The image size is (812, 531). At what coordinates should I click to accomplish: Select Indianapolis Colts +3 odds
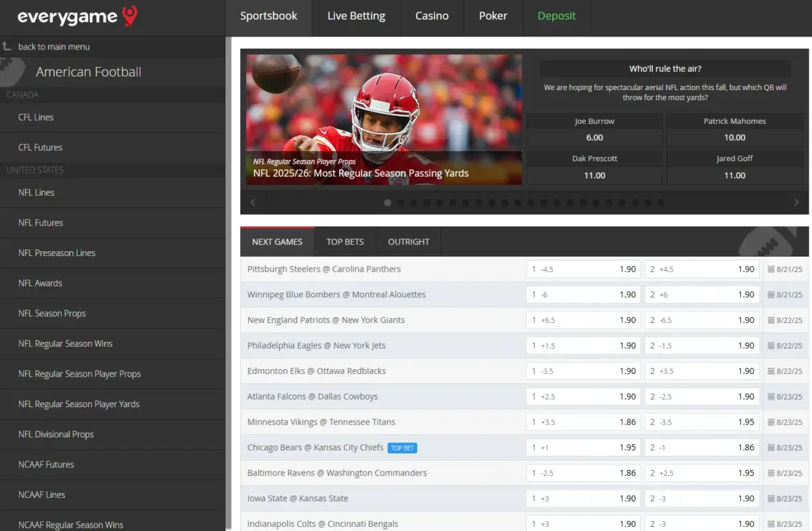[x=583, y=524]
